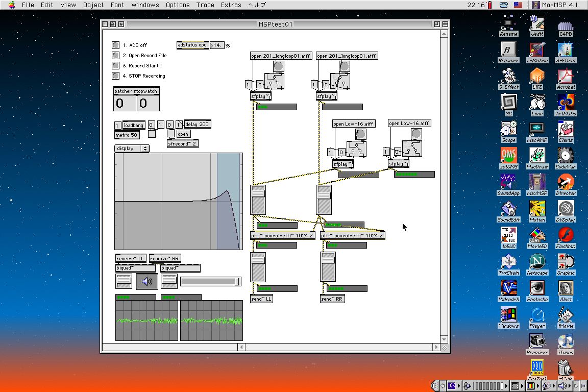Screen dimensions: 588x392
Task: Click the vertical scrollbar down arrow of MSPtest01
Action: coord(444,339)
